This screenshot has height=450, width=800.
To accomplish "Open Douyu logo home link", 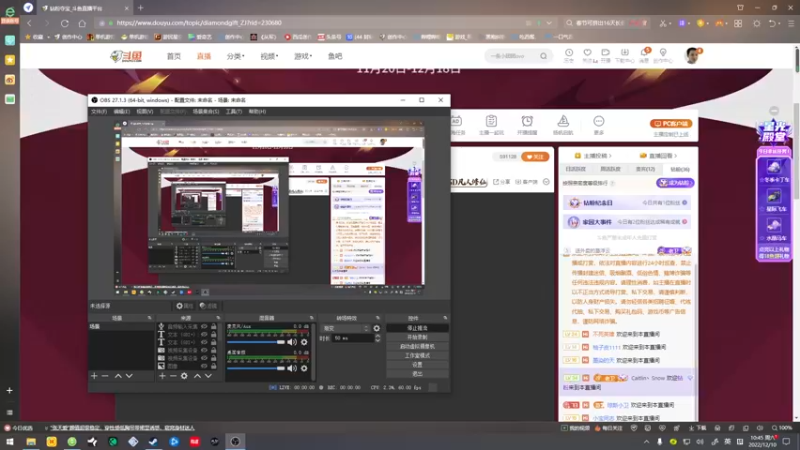I will [126, 56].
